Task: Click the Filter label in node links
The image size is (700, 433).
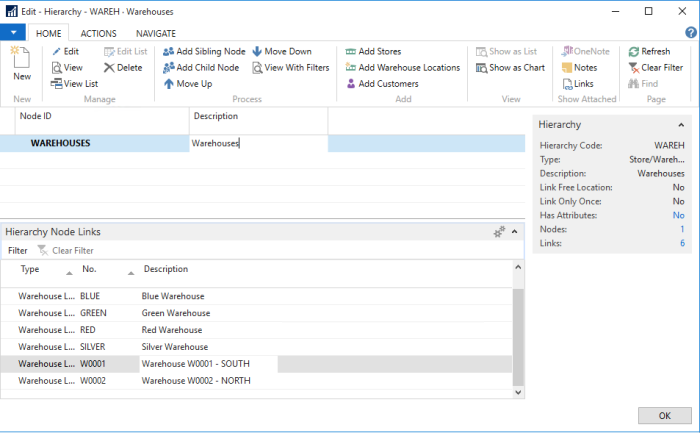Action: (18, 251)
